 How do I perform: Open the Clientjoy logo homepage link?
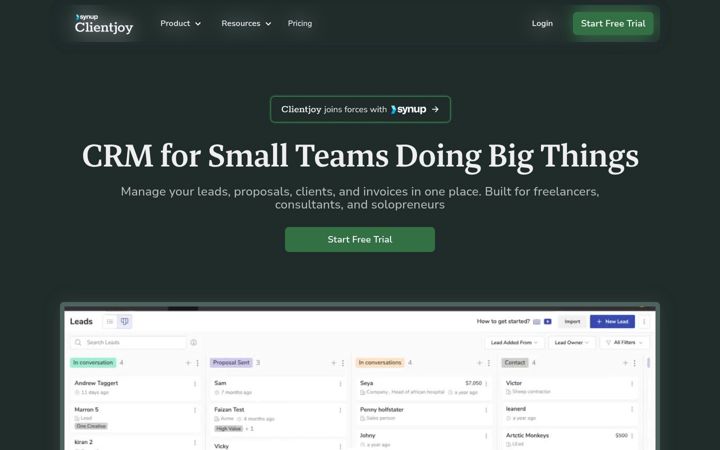[x=104, y=23]
